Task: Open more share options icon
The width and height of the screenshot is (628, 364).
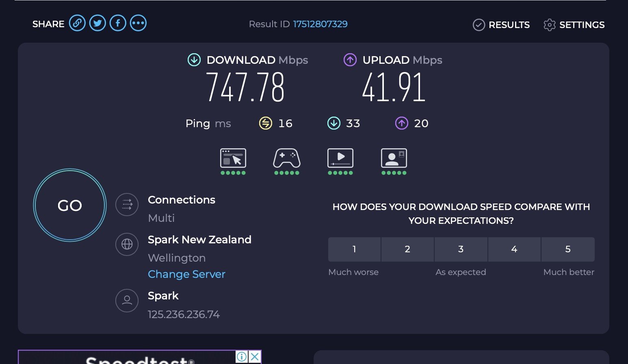Action: [x=138, y=23]
